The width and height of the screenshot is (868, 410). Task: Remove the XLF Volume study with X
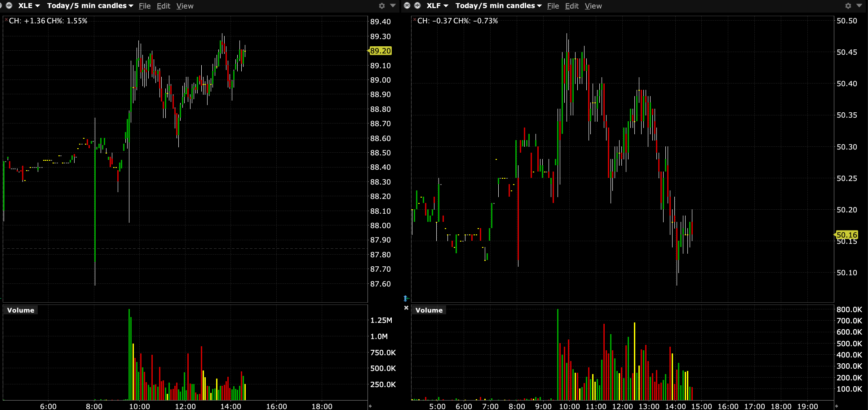[x=406, y=308]
